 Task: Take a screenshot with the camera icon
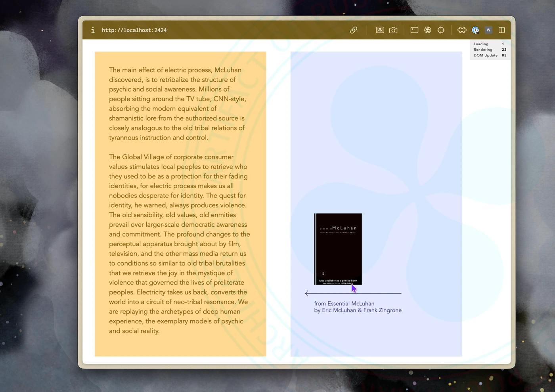pyautogui.click(x=393, y=30)
